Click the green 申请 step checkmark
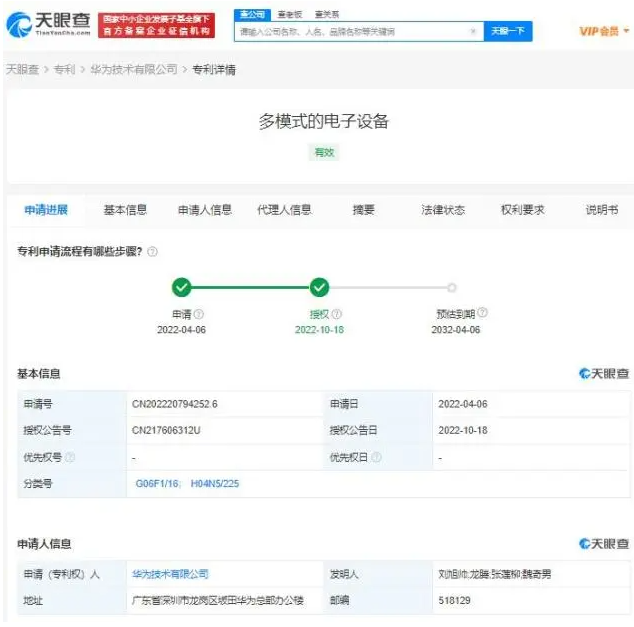This screenshot has height=627, width=634. (182, 287)
